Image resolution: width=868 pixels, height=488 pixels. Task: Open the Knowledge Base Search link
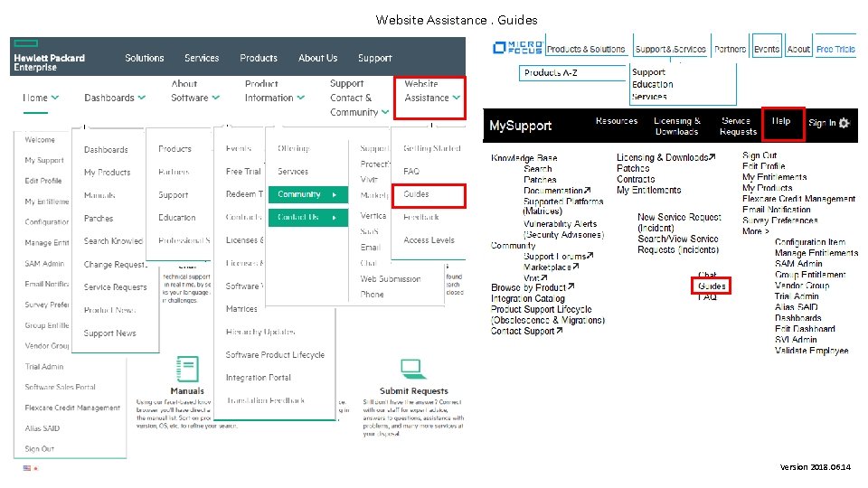coord(537,169)
